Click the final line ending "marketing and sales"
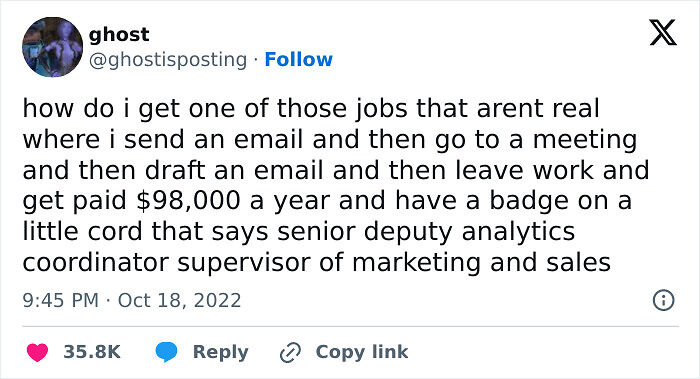The height and width of the screenshot is (379, 700). 317,262
